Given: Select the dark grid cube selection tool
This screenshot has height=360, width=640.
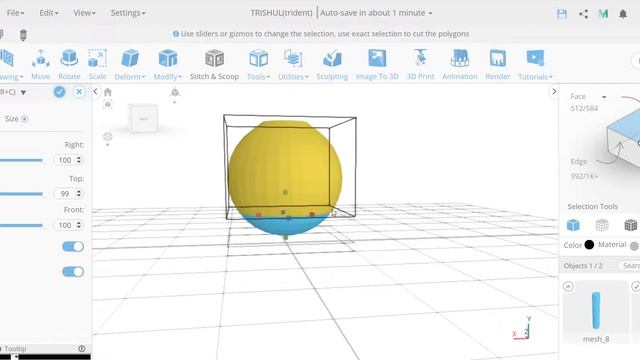Looking at the screenshot, I should 631,225.
